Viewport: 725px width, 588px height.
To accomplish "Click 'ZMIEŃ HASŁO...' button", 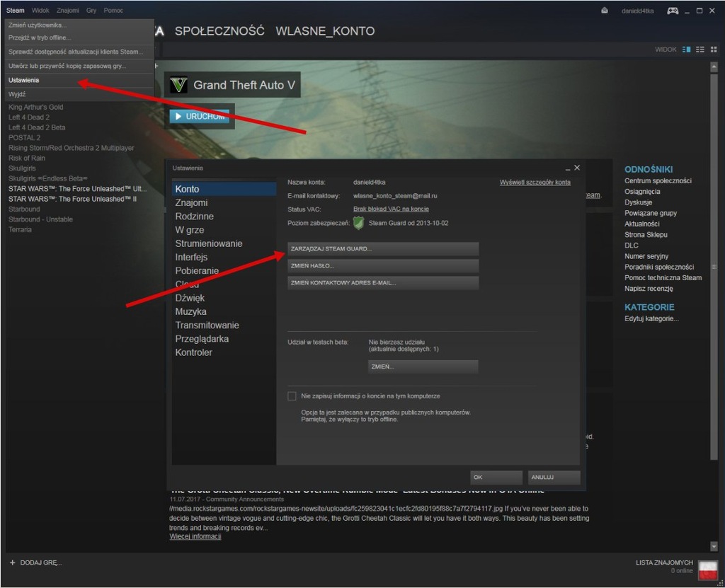I will (383, 266).
